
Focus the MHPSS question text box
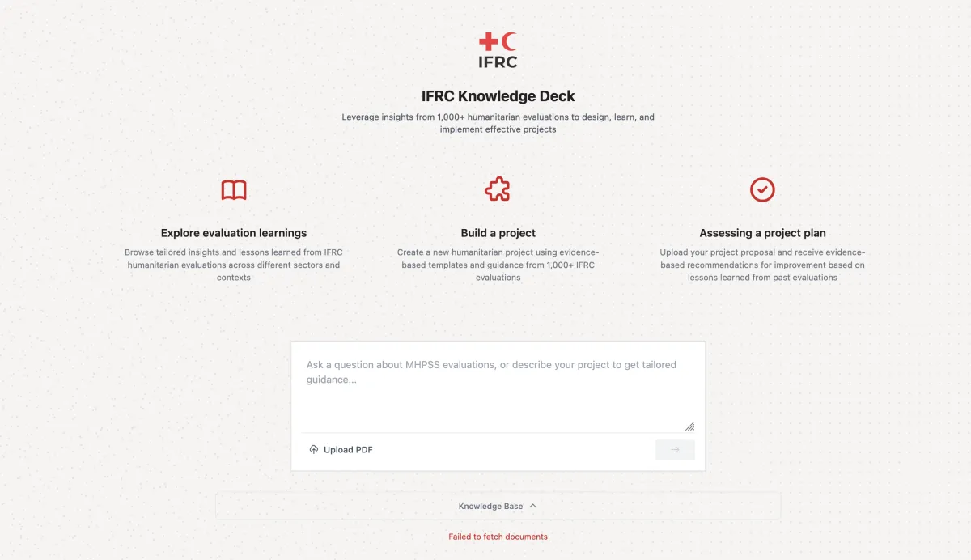point(498,391)
